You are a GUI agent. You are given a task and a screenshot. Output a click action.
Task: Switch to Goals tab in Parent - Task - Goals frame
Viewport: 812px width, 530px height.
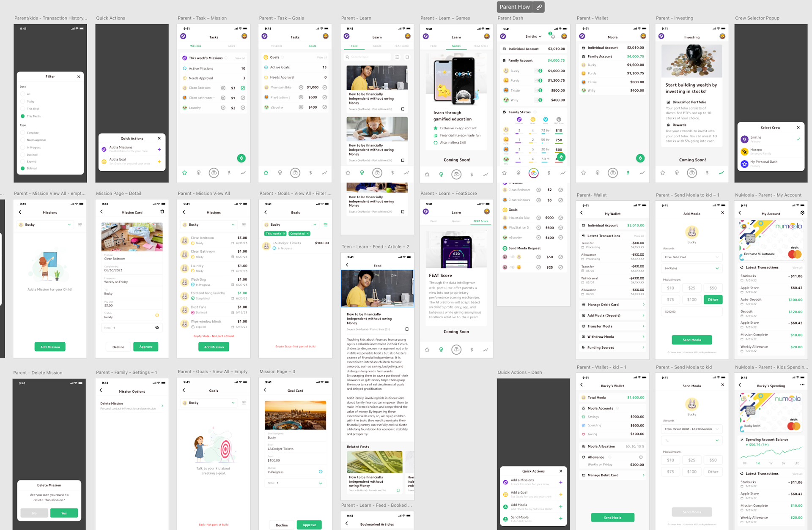tap(313, 46)
